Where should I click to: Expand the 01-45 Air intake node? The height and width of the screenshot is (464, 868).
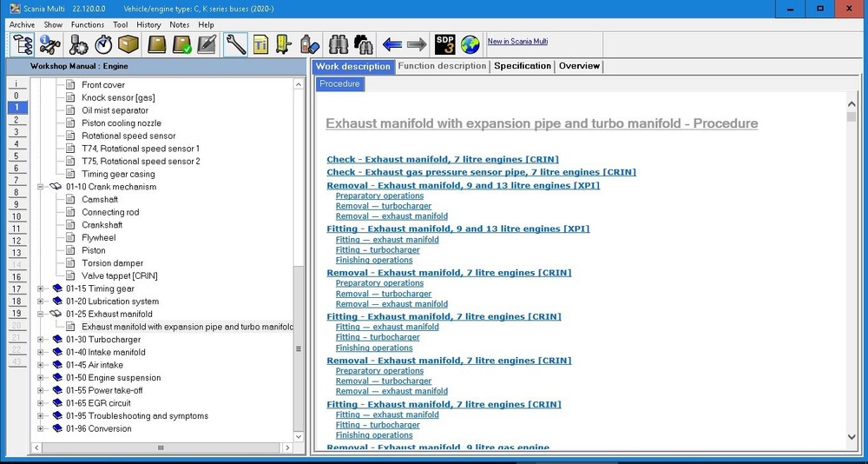point(41,365)
